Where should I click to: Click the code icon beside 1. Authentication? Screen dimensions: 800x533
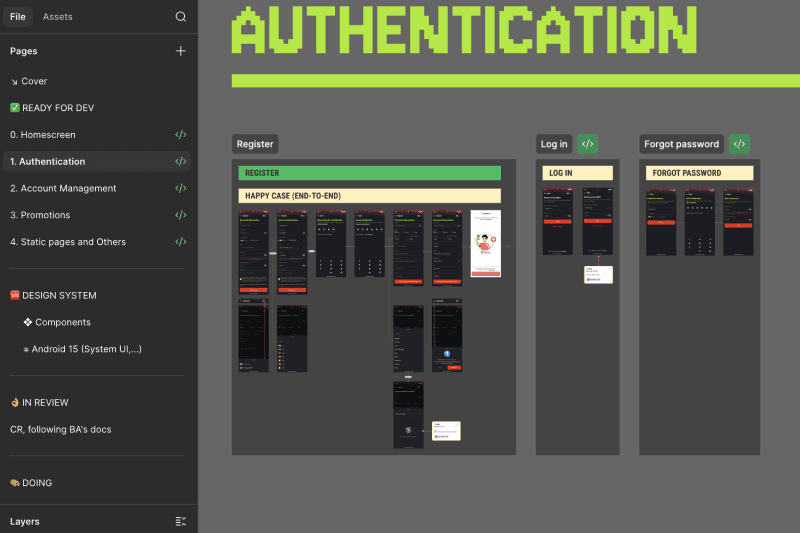pos(181,162)
